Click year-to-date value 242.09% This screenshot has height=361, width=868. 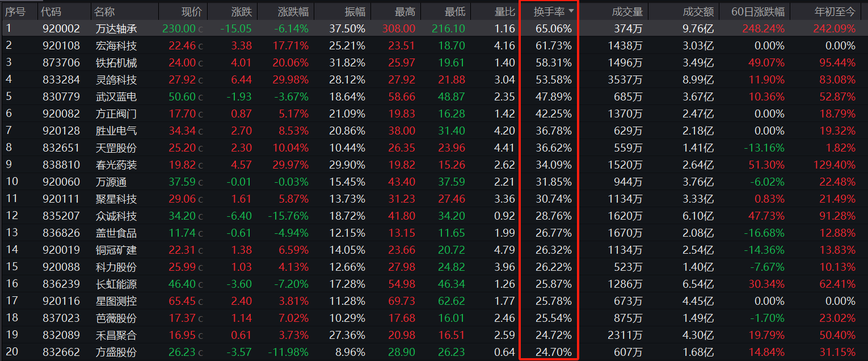(x=834, y=28)
